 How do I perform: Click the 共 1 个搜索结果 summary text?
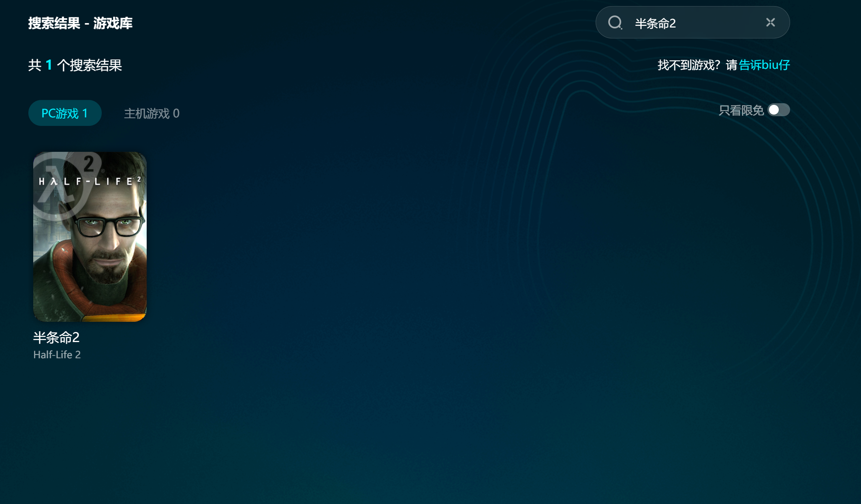click(x=75, y=65)
